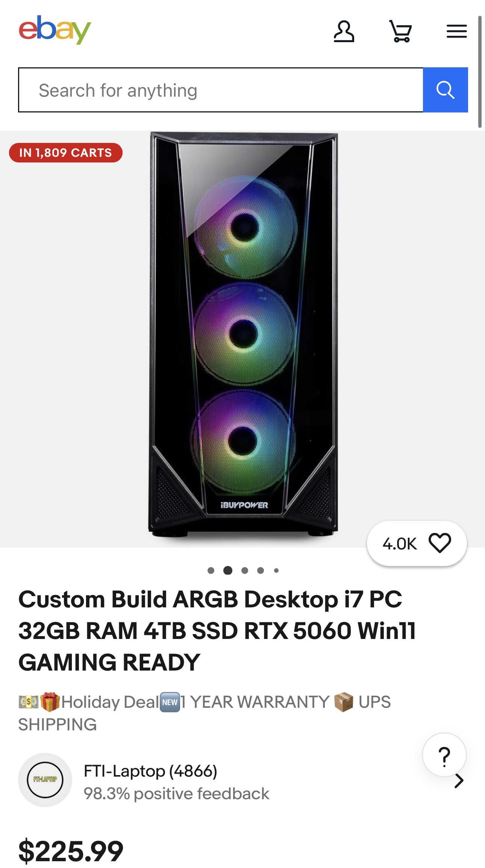The height and width of the screenshot is (868, 485).
Task: Open the hamburger menu
Action: (456, 31)
